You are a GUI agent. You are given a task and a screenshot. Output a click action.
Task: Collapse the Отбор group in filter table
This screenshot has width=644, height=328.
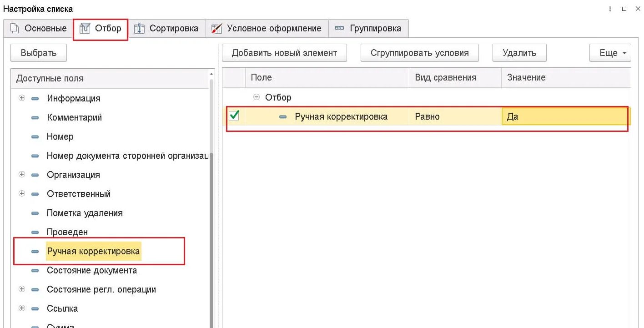257,97
